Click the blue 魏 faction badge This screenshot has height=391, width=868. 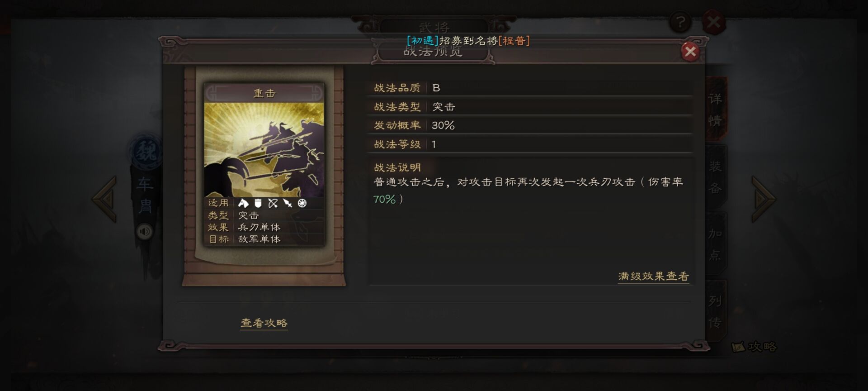[x=146, y=151]
